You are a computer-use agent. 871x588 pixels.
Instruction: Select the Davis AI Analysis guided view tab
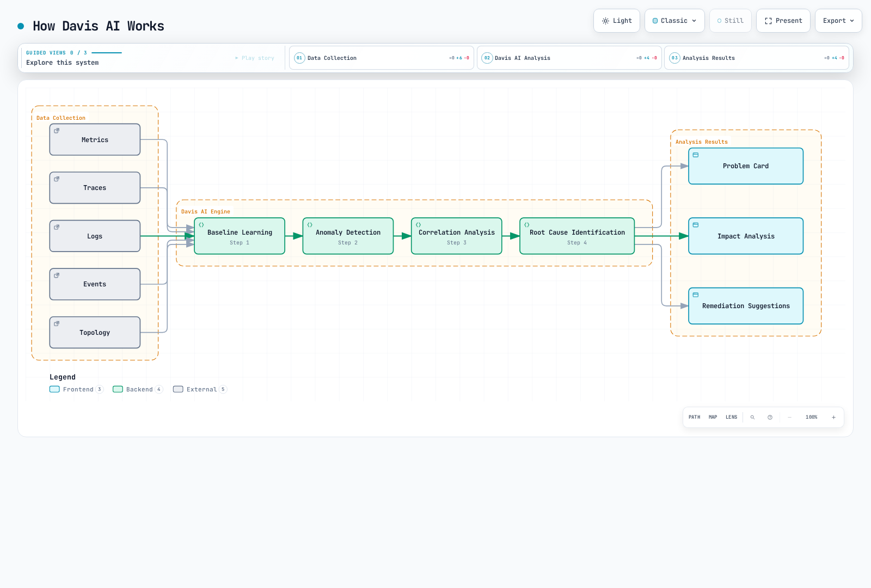[x=569, y=58]
